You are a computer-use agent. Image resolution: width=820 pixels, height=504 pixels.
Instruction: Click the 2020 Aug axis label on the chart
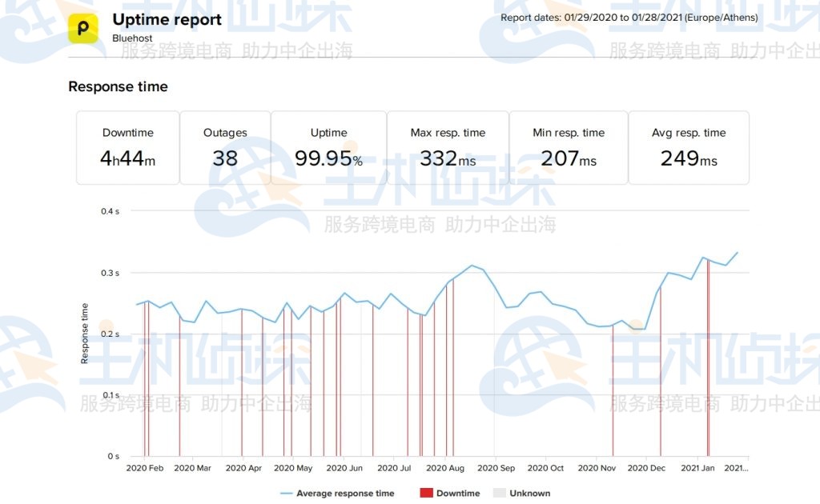click(444, 468)
